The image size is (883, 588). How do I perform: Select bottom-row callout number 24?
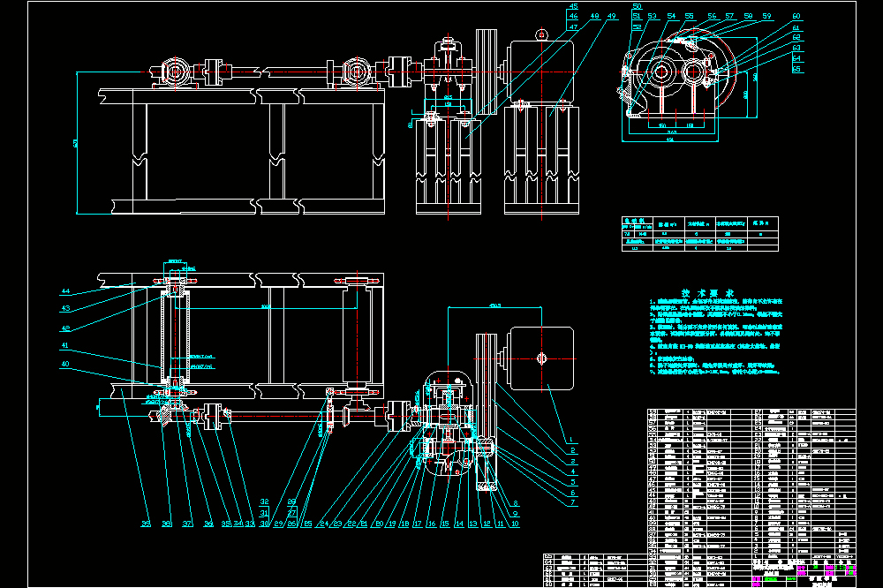coord(324,524)
